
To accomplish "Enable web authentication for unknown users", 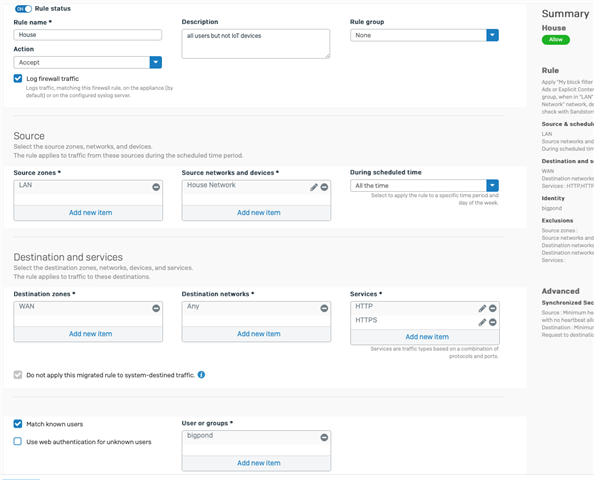I will click(x=18, y=441).
